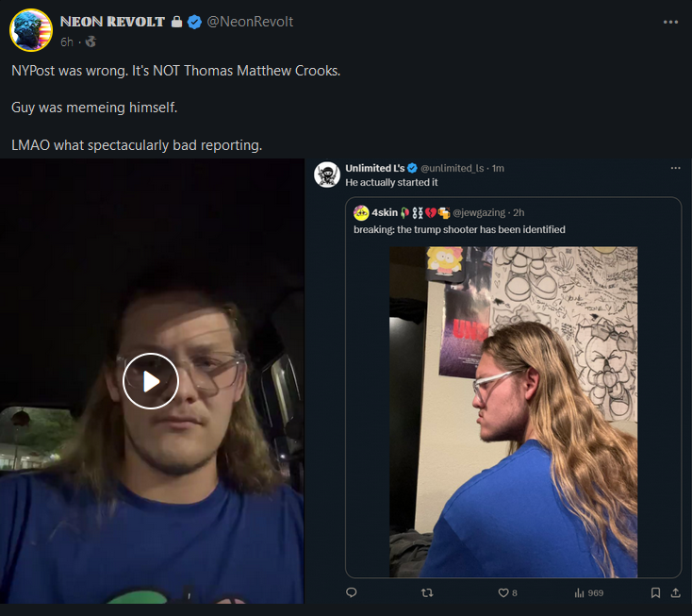Like the embedded tweet with 8 likes
This screenshot has height=616, width=692.
point(503,592)
